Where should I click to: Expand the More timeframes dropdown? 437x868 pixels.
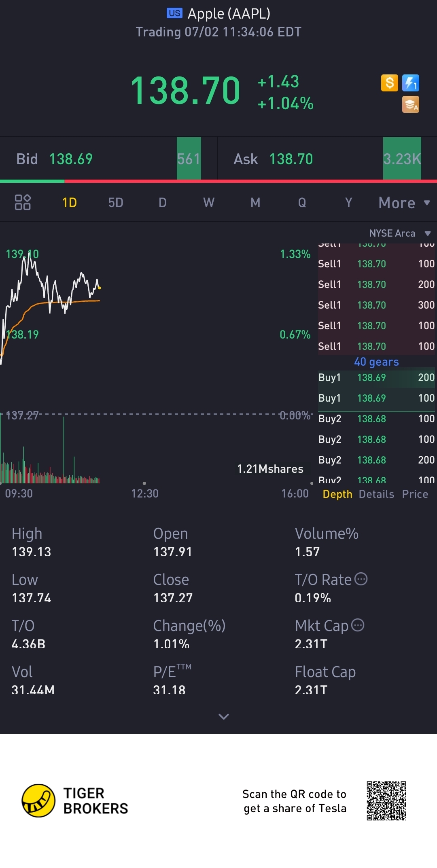404,203
